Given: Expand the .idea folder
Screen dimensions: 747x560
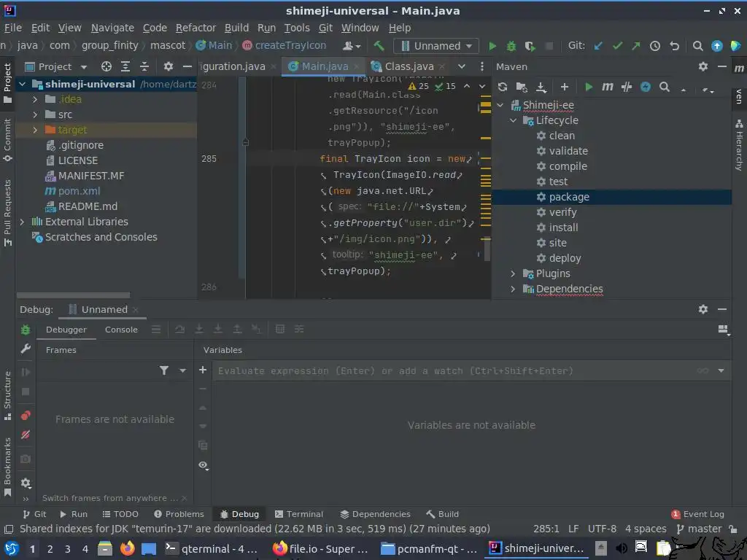Looking at the screenshot, I should (35, 99).
